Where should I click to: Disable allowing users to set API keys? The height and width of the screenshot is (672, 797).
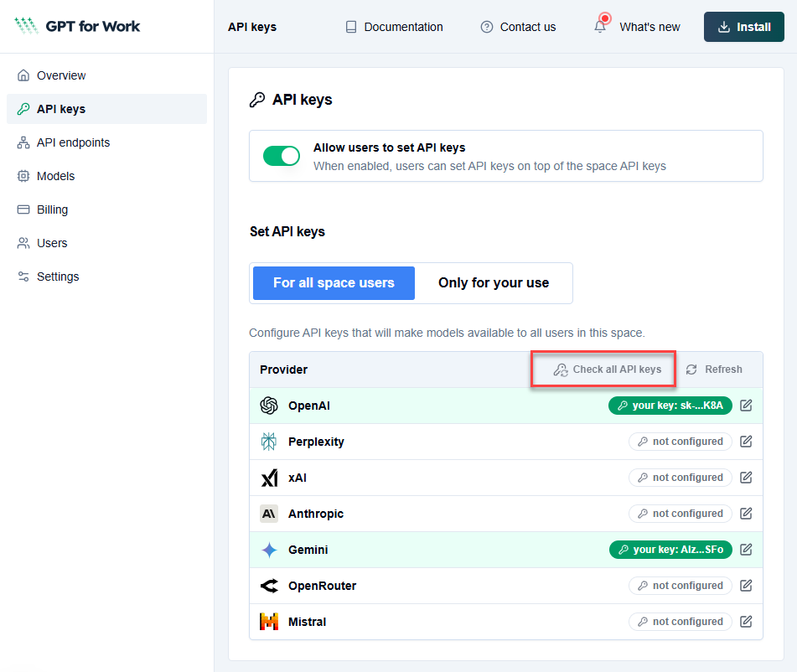coord(281,156)
